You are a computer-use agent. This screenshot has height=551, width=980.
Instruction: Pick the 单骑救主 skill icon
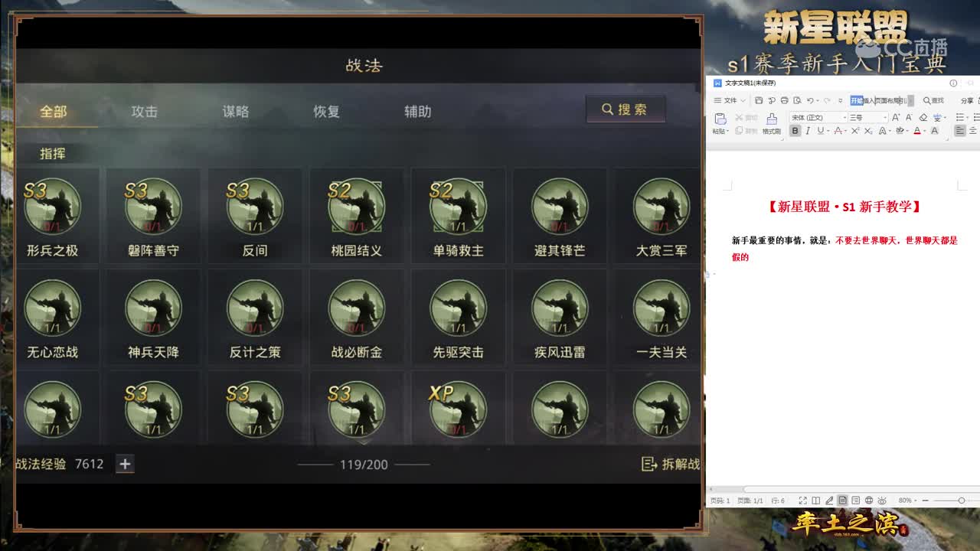[458, 207]
